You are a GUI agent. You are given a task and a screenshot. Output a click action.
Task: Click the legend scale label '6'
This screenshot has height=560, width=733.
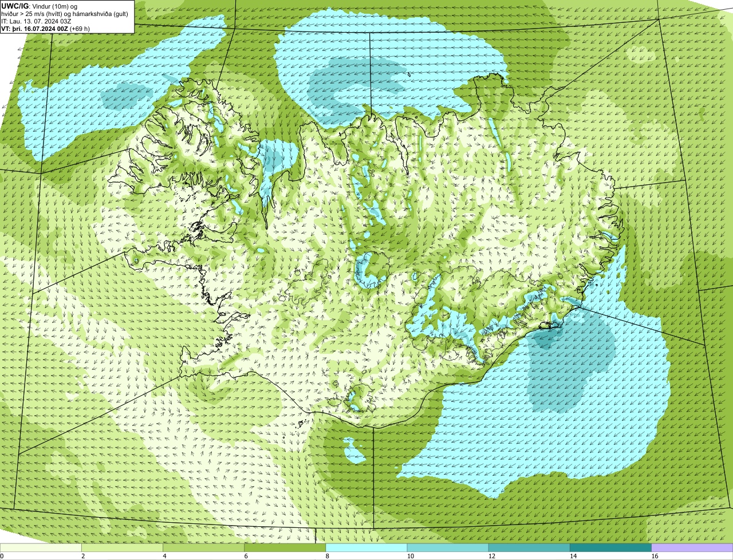click(x=246, y=556)
